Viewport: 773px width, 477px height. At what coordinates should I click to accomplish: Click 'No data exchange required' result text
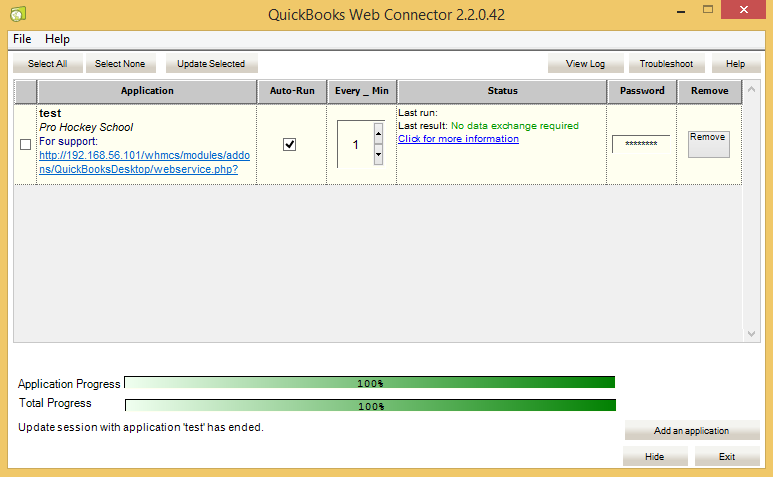[x=515, y=126]
